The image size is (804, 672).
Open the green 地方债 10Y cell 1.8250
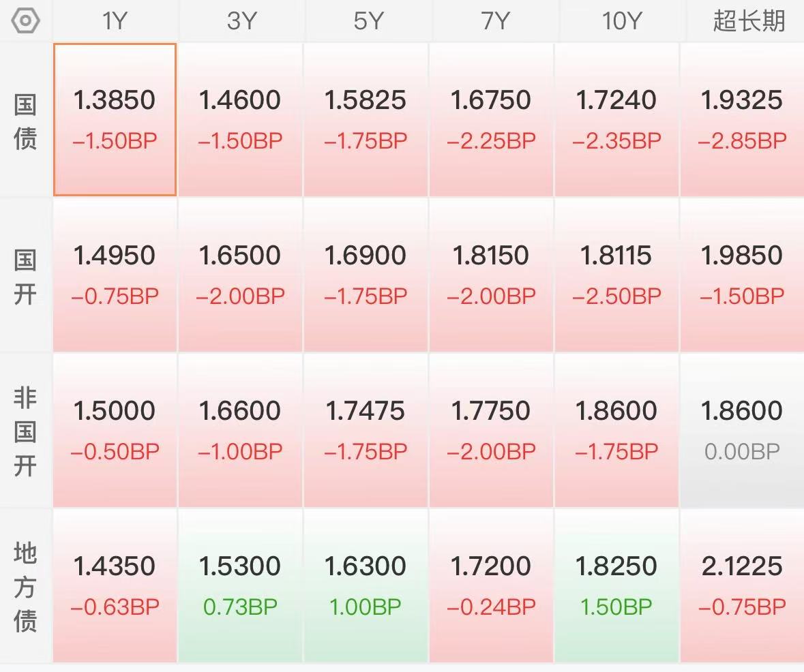pyautogui.click(x=616, y=586)
